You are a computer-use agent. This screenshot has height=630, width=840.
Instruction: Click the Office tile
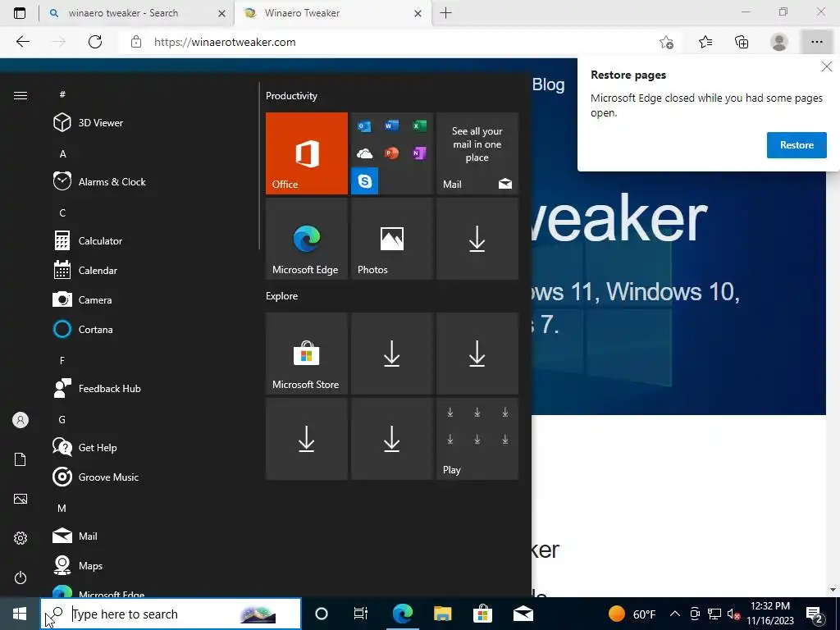pos(307,153)
